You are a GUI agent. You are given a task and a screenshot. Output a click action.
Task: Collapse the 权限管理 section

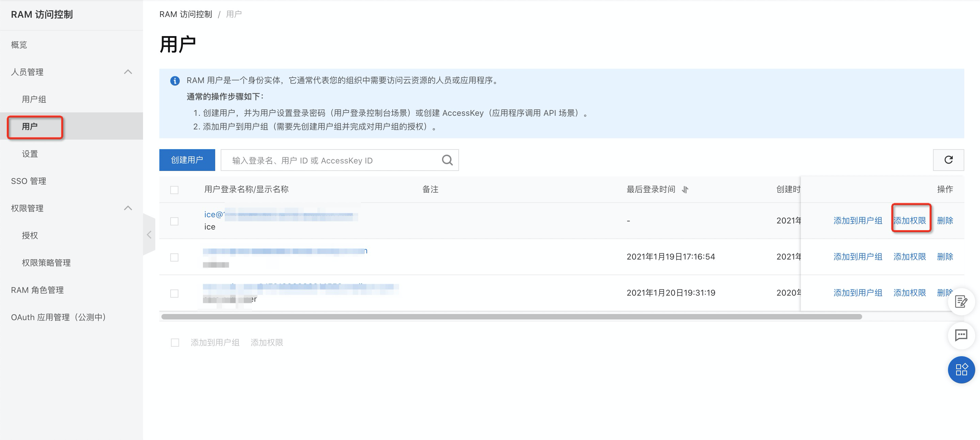128,208
